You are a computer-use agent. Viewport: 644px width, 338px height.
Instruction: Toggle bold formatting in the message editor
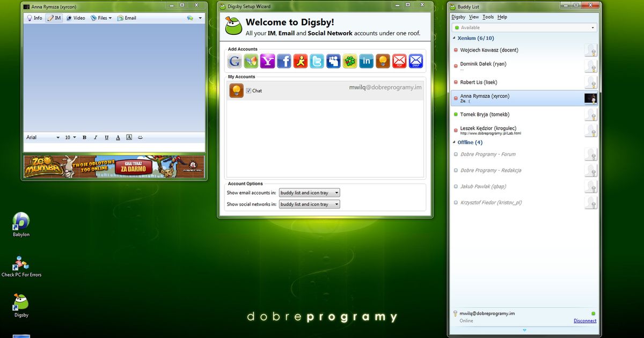[84, 137]
